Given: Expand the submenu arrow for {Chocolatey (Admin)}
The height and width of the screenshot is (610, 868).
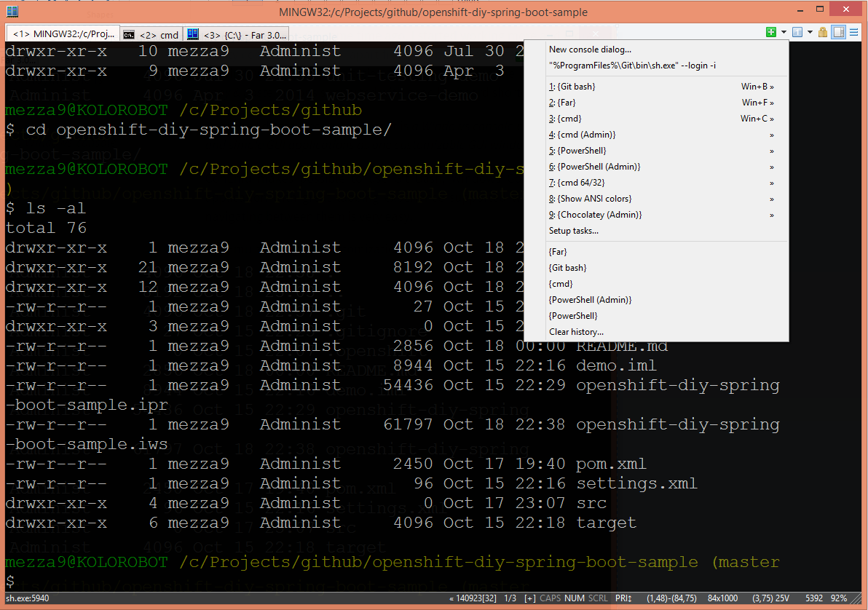Looking at the screenshot, I should coord(772,215).
